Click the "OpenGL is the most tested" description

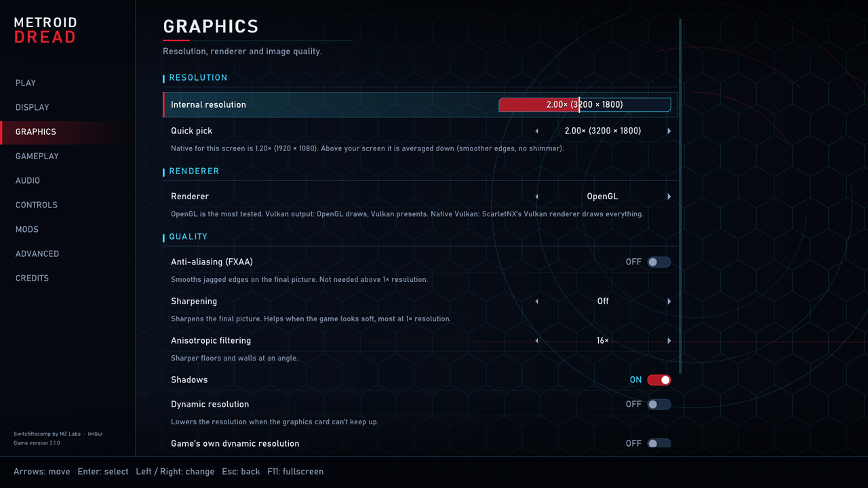point(407,214)
